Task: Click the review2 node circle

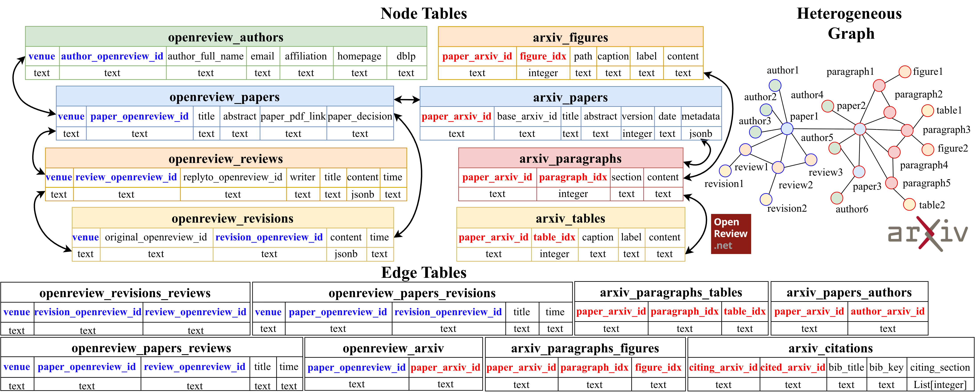Action: [778, 167]
